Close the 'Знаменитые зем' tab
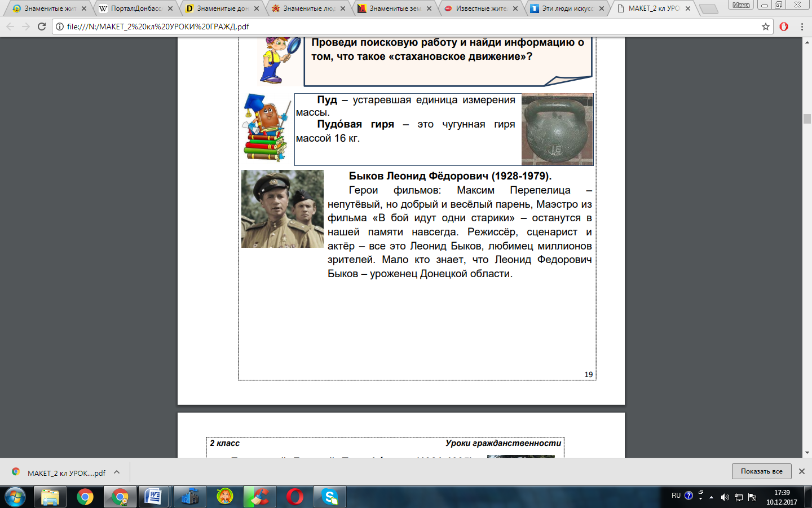The width and height of the screenshot is (812, 508). [x=429, y=8]
